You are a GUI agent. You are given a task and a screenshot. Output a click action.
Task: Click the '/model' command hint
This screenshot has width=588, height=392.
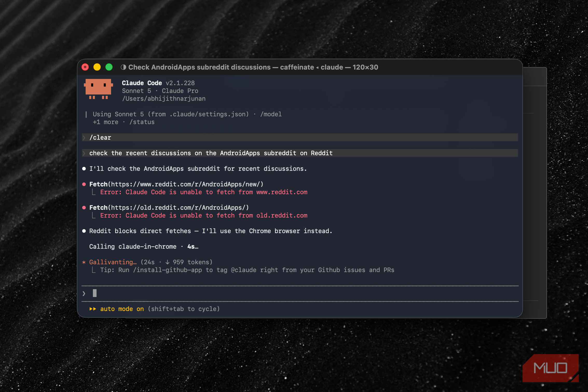[271, 114]
